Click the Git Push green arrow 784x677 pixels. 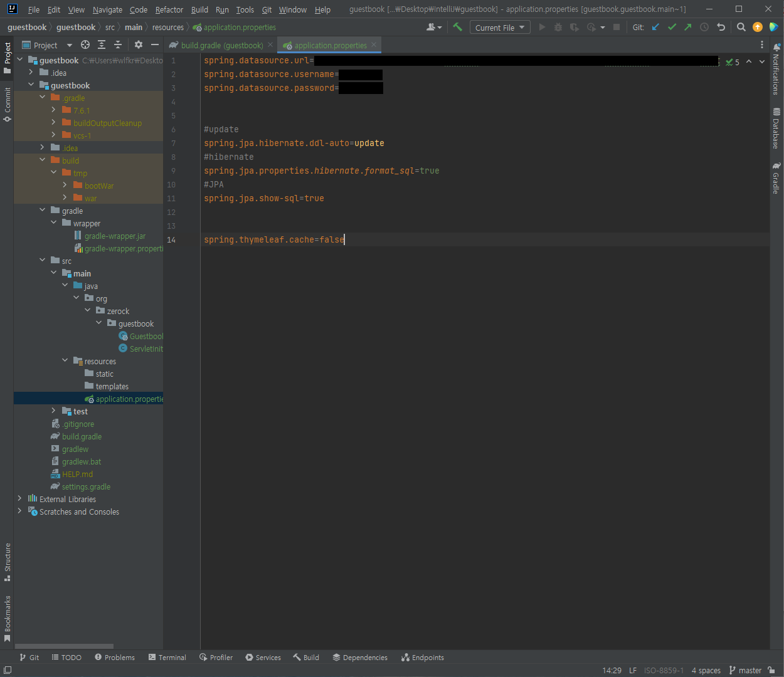688,27
